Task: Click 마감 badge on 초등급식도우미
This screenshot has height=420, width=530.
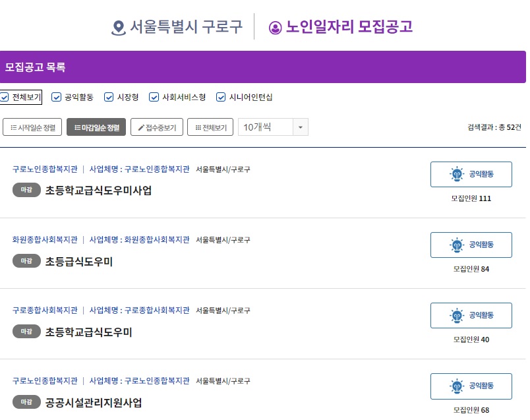Action: (x=26, y=260)
